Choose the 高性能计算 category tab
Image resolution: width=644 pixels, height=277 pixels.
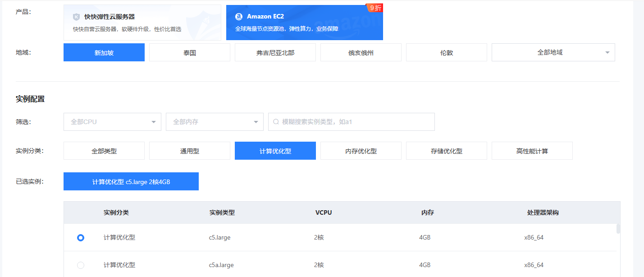point(532,151)
